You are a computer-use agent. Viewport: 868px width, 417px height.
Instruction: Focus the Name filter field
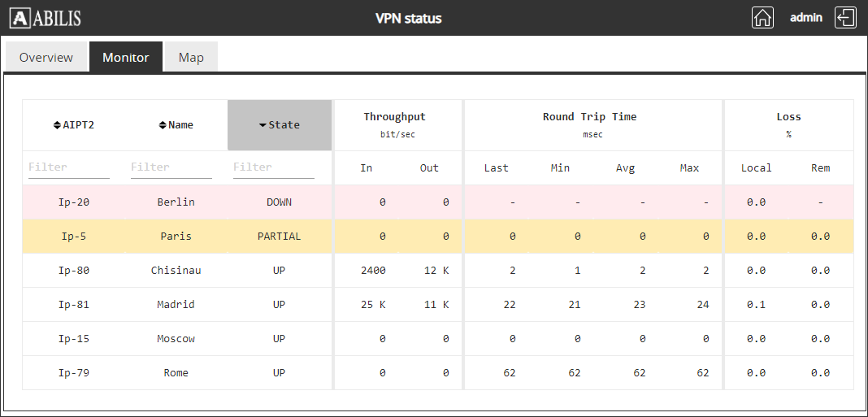171,167
